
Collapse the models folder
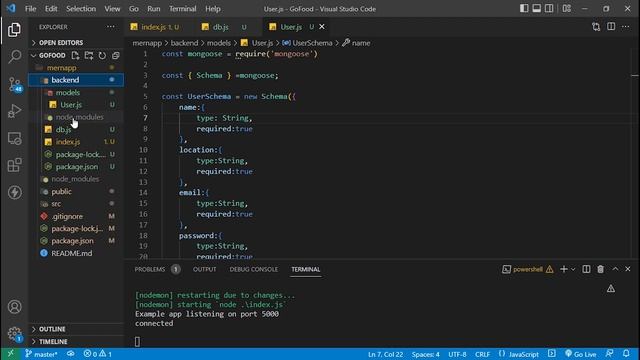[76, 93]
